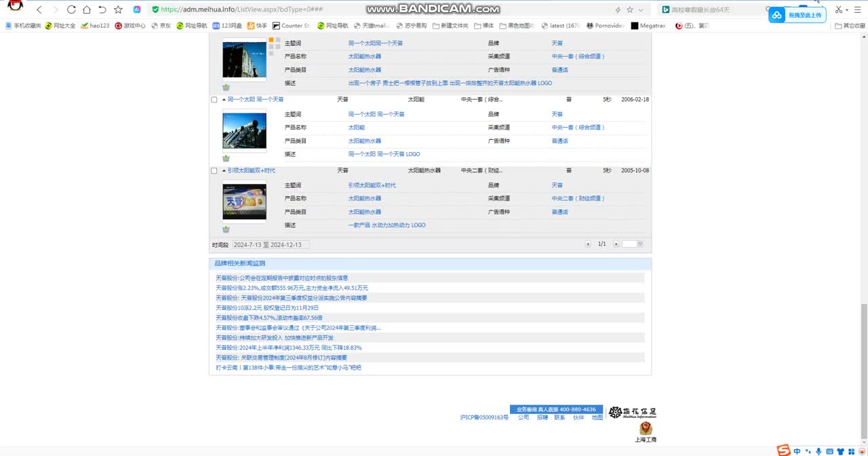Click the 2006-02-18 ad thumbnail image

point(245,130)
